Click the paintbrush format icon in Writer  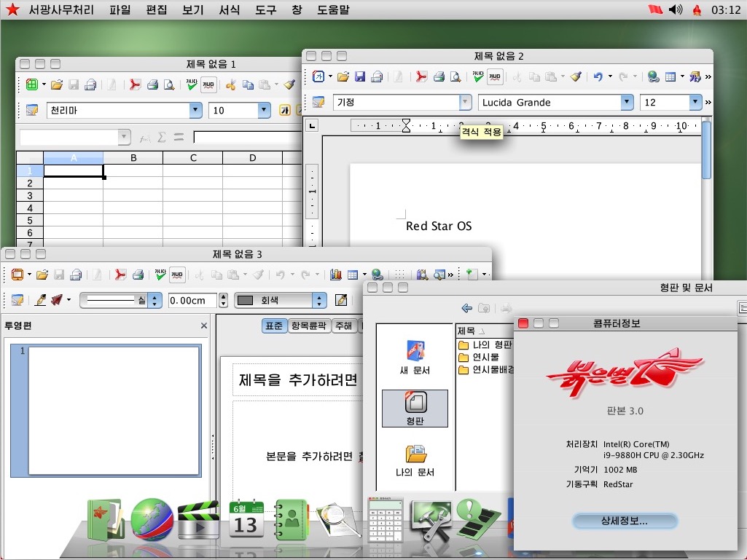click(576, 76)
